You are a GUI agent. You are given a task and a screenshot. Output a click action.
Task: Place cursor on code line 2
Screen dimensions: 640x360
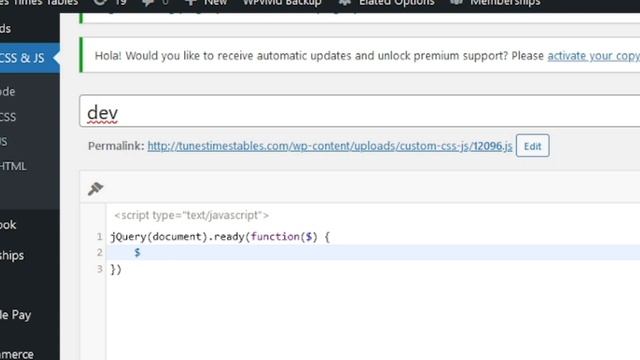[x=373, y=252]
